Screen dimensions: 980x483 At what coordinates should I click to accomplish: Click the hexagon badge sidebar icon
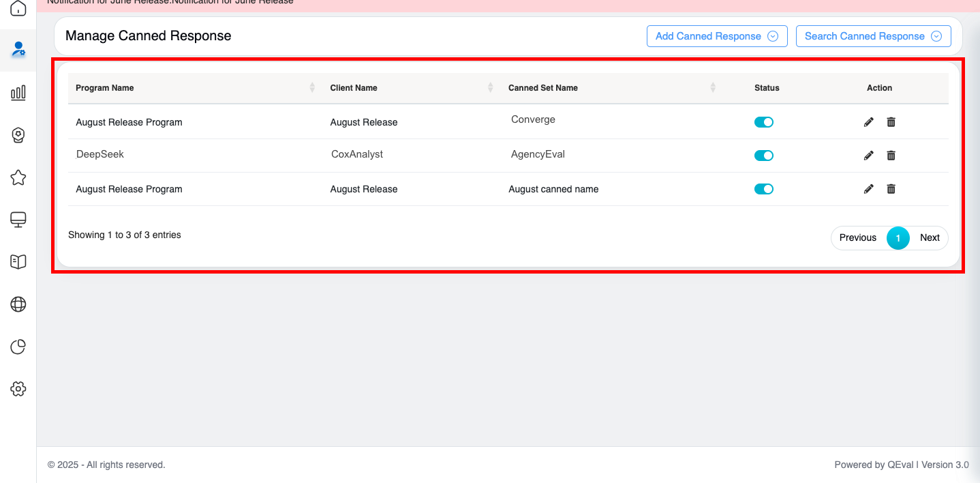pos(18,135)
